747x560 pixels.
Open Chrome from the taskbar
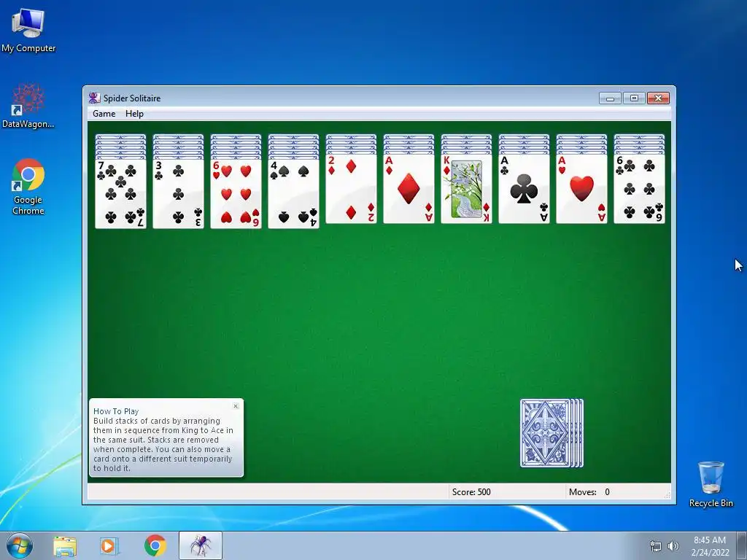155,545
